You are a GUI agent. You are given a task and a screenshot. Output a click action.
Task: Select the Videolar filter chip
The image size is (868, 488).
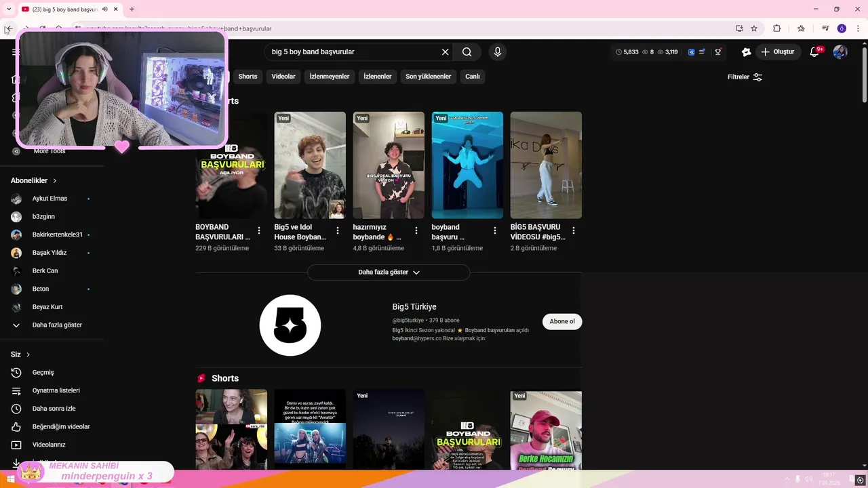283,77
